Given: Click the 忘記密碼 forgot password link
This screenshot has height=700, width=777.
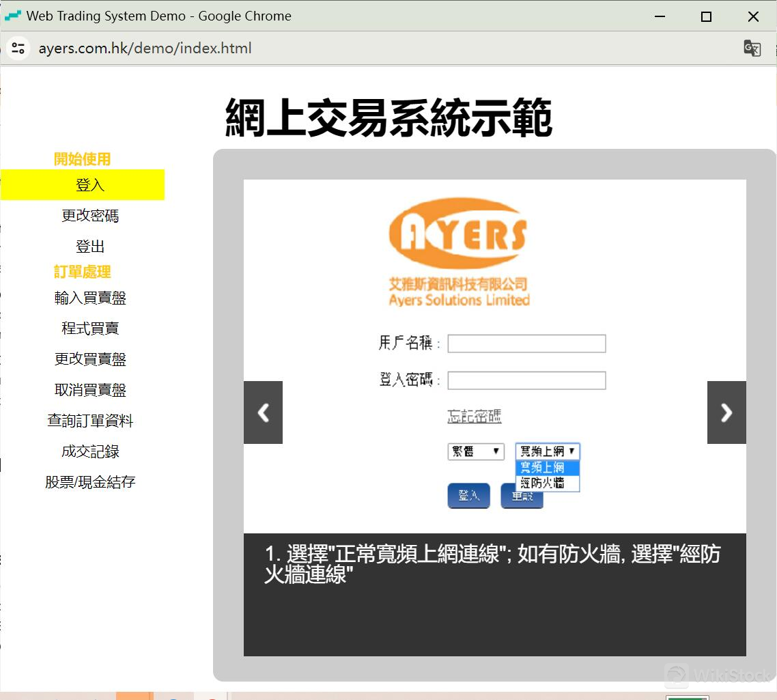Looking at the screenshot, I should [x=475, y=416].
